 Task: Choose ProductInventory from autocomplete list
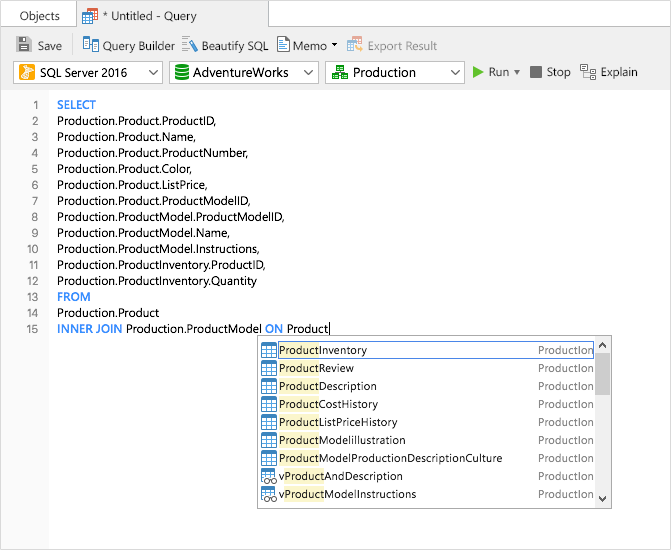point(323,350)
